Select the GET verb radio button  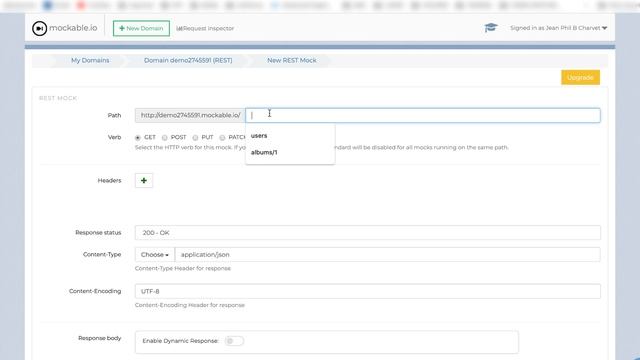[x=138, y=138]
